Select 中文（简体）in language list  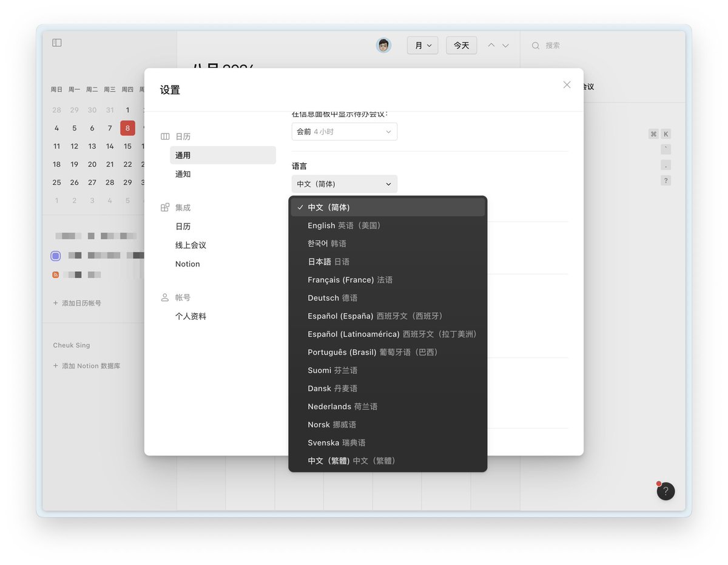388,208
